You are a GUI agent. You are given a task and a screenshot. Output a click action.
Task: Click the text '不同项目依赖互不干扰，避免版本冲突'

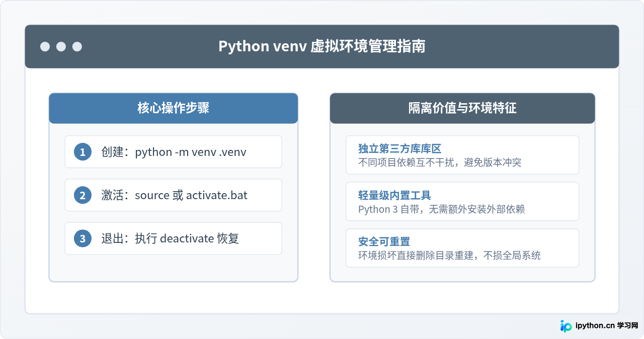tap(440, 162)
